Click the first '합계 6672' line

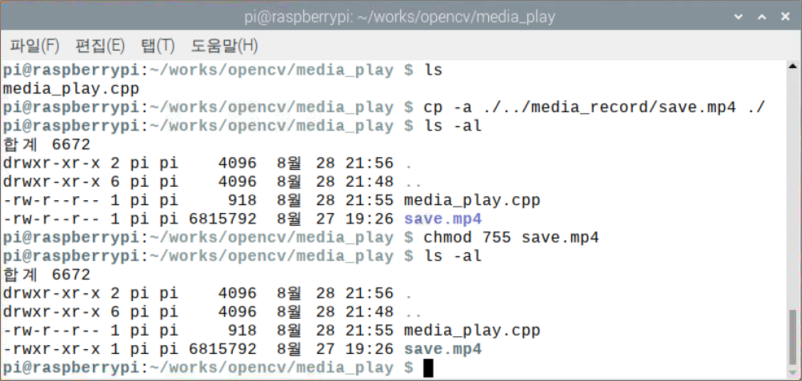click(47, 145)
